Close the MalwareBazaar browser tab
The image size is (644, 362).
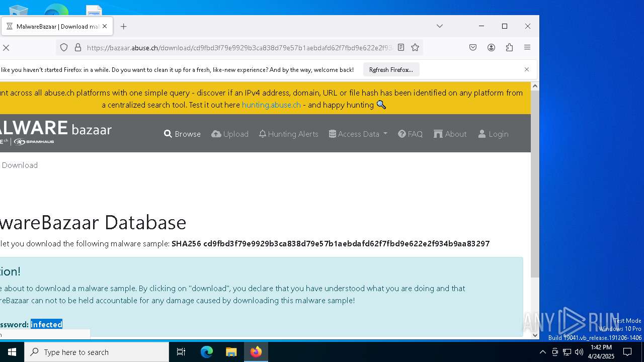(105, 26)
